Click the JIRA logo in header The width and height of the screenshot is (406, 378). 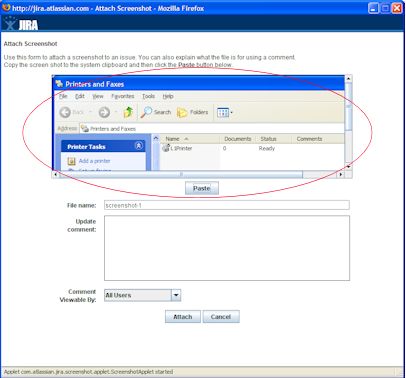(21, 24)
